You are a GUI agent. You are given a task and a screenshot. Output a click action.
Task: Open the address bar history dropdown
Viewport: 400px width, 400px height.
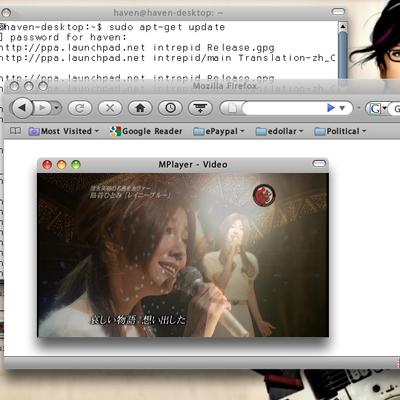(x=342, y=108)
